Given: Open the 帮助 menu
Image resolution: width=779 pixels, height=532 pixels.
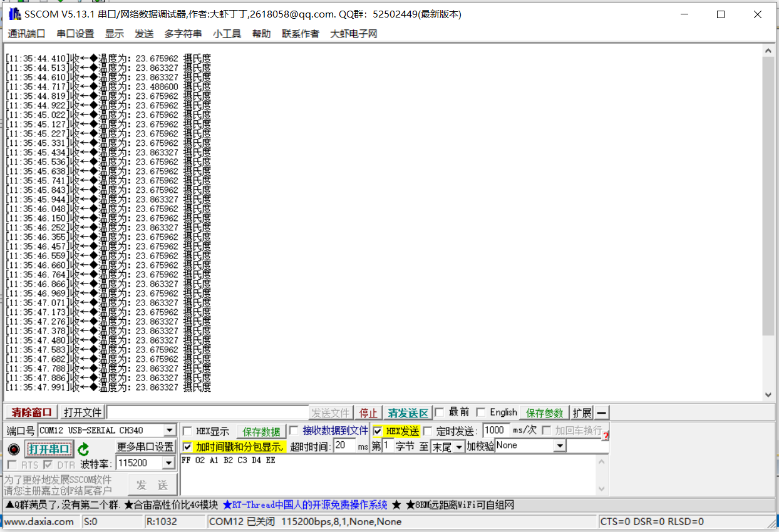Looking at the screenshot, I should pyautogui.click(x=261, y=34).
